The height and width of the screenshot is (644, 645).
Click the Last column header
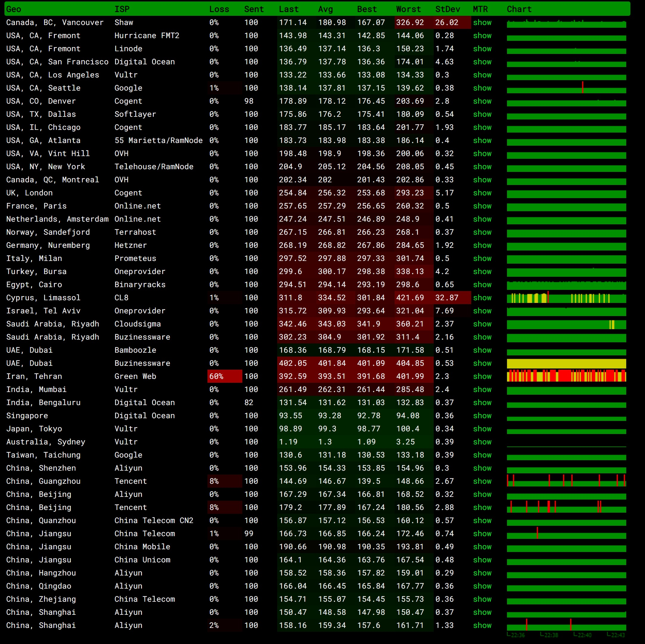pos(289,9)
